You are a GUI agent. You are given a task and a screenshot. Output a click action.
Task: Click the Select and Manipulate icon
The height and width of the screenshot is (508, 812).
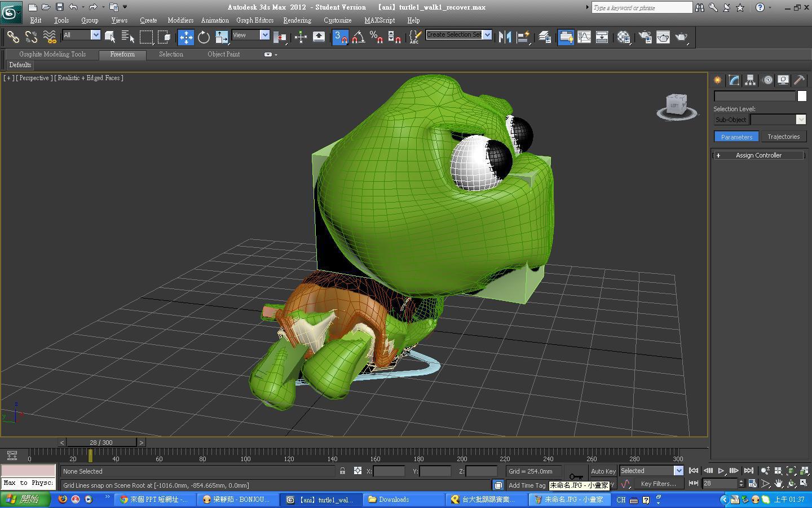(301, 37)
